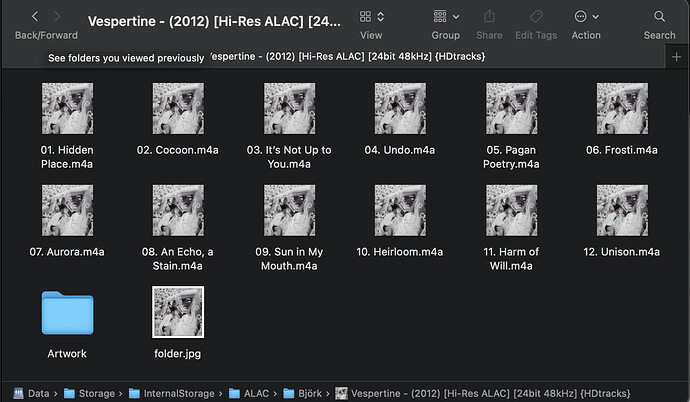Click the Data item in path bar
This screenshot has width=690, height=402.
[31, 393]
